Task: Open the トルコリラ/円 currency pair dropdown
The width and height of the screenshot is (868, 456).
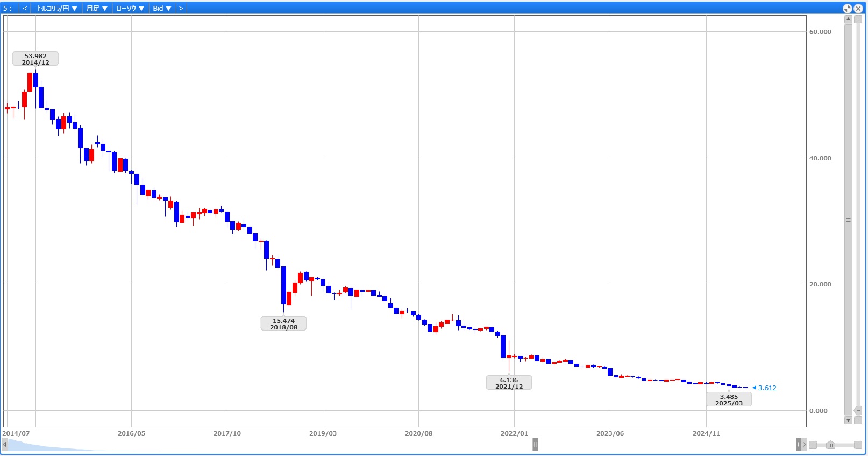Action: pyautogui.click(x=57, y=8)
